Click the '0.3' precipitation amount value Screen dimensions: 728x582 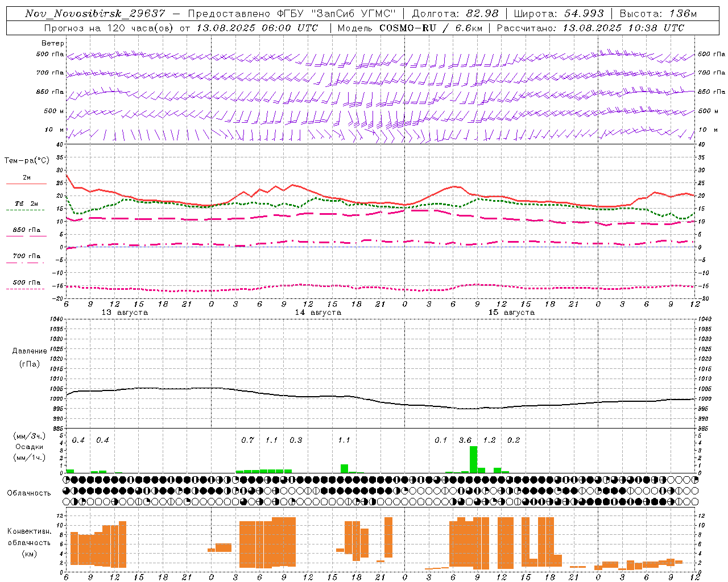pyautogui.click(x=296, y=440)
